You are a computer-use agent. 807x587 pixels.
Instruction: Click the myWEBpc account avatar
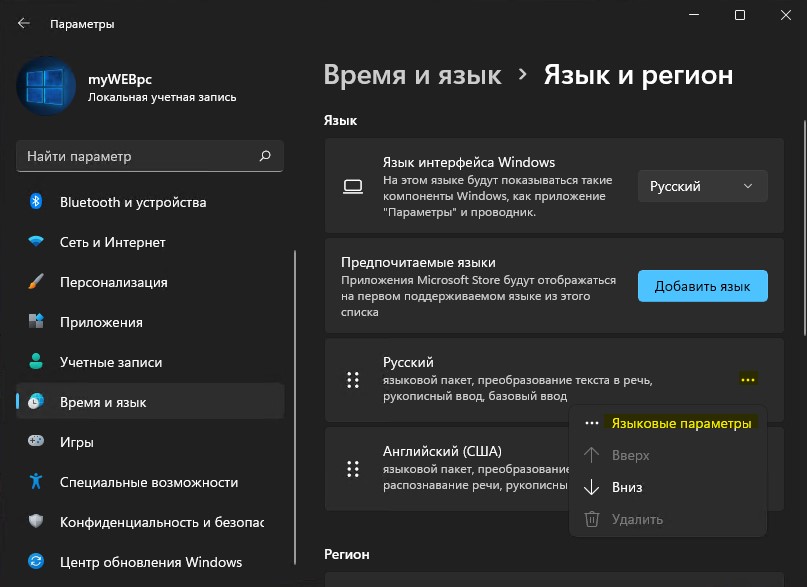(x=46, y=86)
